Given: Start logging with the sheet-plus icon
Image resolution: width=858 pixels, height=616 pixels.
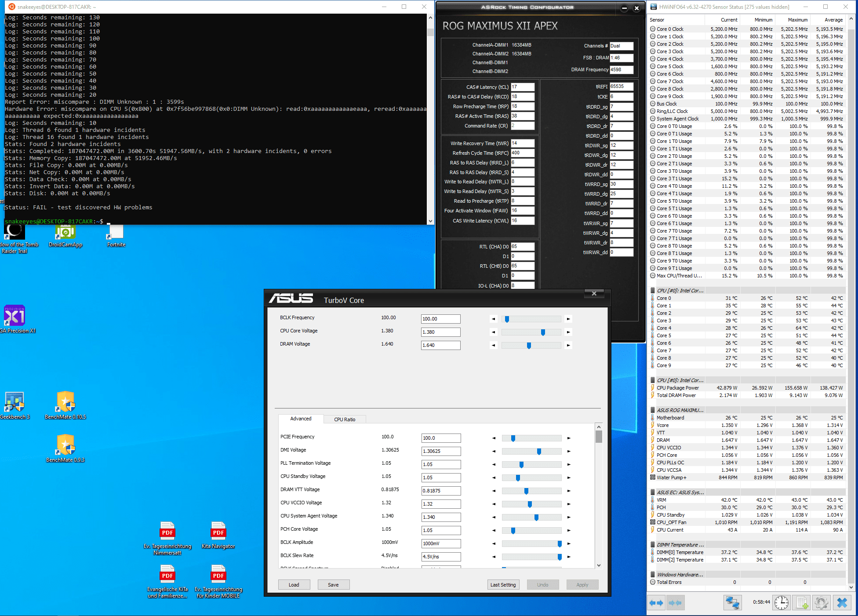Looking at the screenshot, I should point(802,603).
